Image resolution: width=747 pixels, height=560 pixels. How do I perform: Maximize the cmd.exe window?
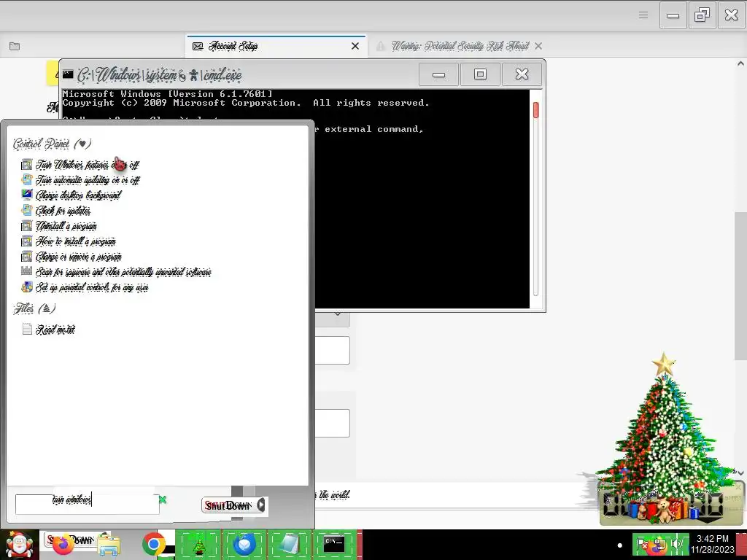[x=480, y=74]
